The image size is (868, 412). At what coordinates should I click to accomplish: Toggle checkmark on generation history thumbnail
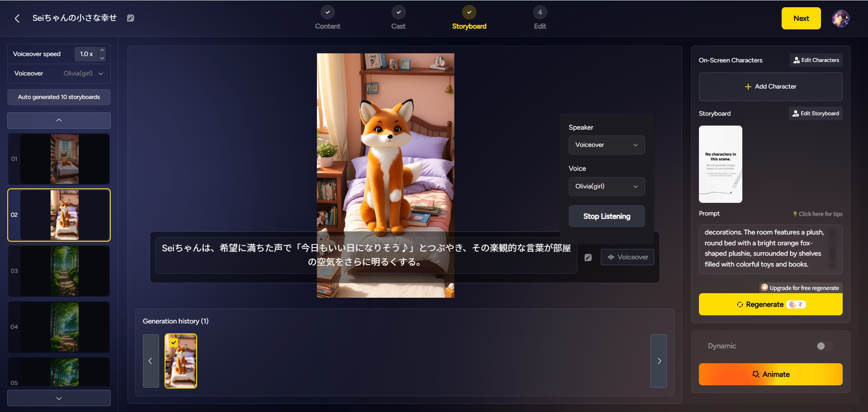point(174,342)
